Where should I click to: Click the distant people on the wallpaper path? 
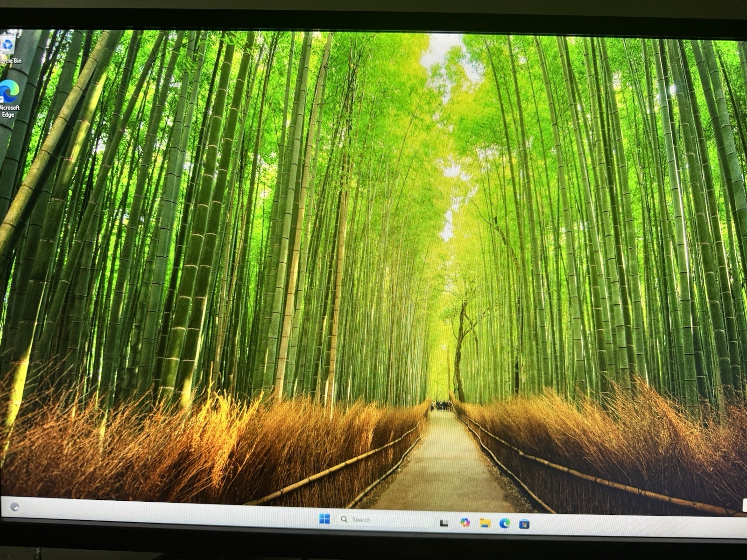click(x=441, y=406)
